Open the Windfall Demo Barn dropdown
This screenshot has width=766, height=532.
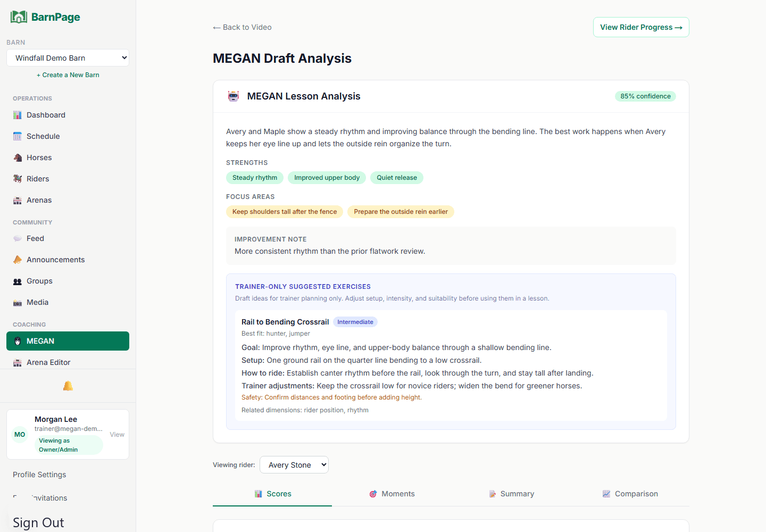[68, 58]
